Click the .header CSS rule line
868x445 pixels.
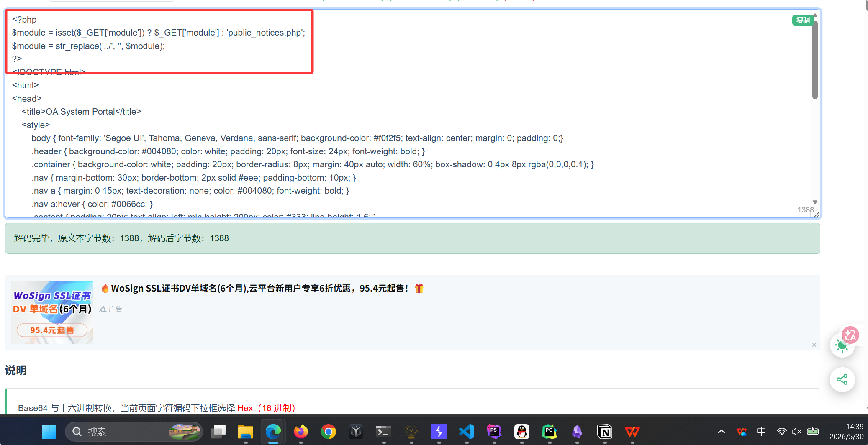coord(228,151)
